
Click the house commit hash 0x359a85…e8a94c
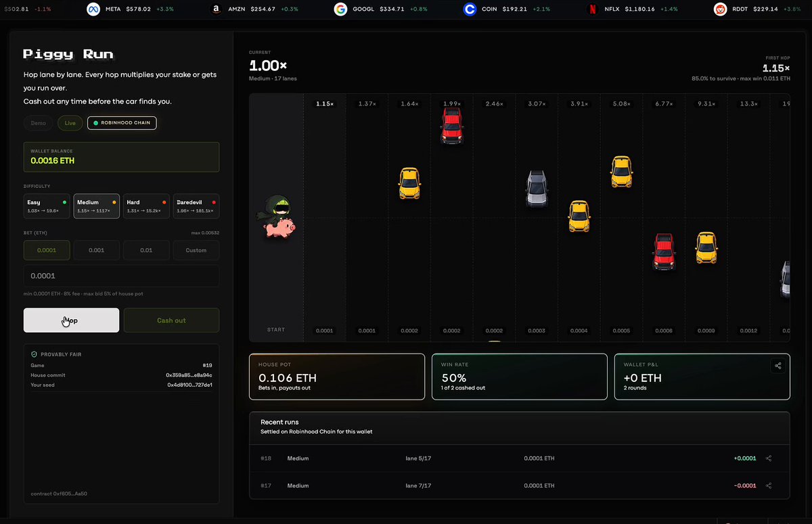tap(189, 375)
